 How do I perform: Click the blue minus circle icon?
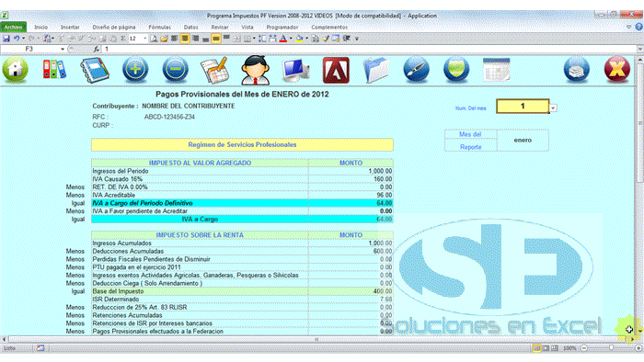176,69
